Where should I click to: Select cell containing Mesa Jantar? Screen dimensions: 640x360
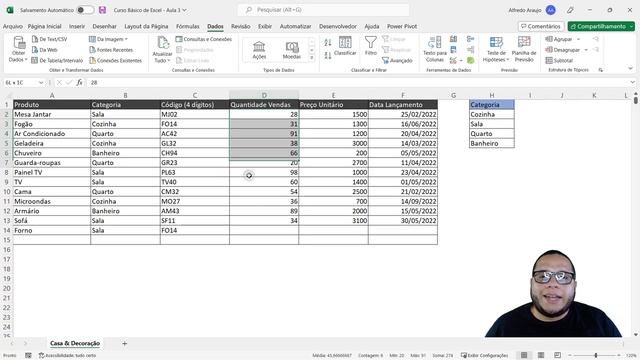coord(52,114)
